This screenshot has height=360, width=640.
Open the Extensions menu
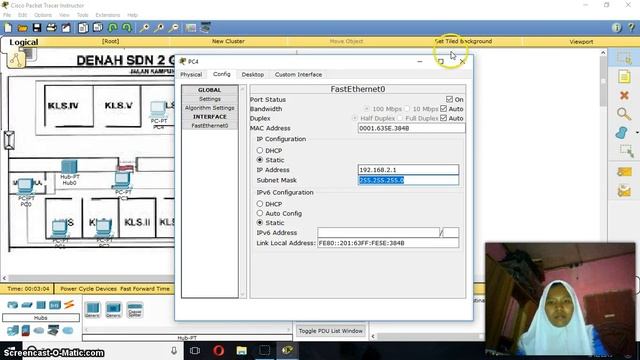click(x=108, y=15)
